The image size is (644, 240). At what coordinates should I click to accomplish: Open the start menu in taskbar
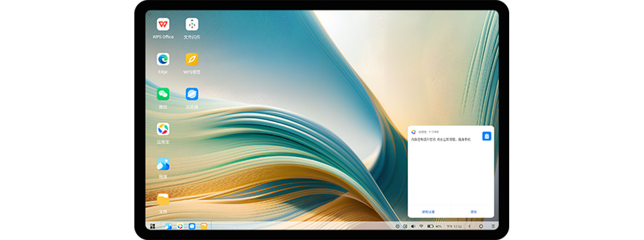click(153, 226)
